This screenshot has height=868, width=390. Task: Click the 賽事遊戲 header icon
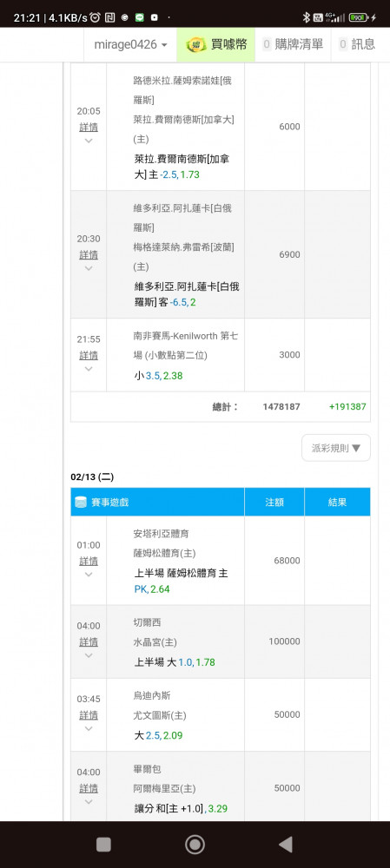point(81,502)
